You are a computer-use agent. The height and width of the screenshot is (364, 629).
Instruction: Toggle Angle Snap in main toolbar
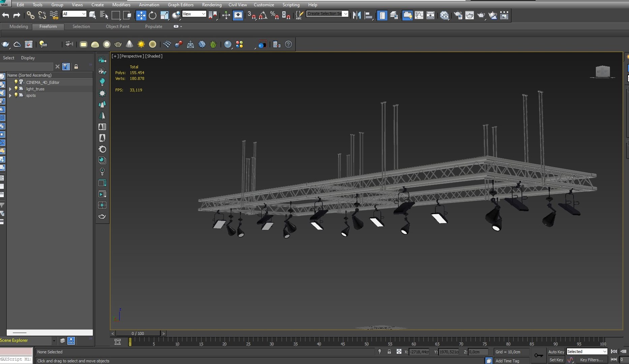pyautogui.click(x=263, y=15)
